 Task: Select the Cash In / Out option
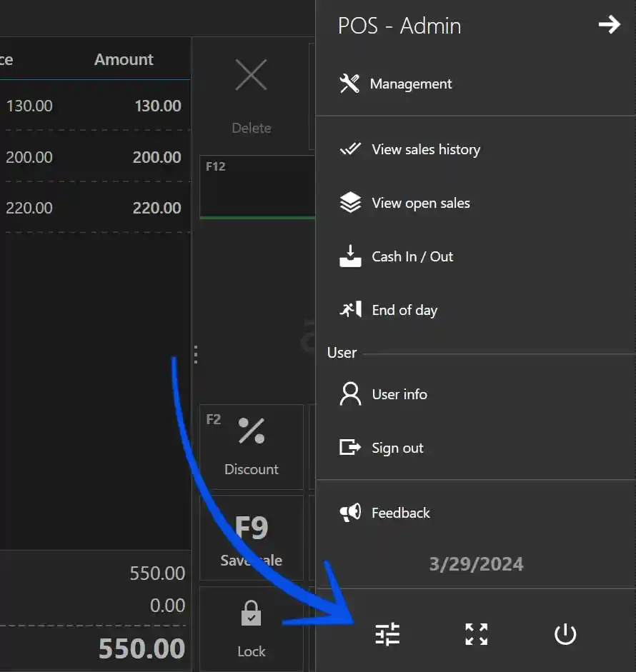413,256
